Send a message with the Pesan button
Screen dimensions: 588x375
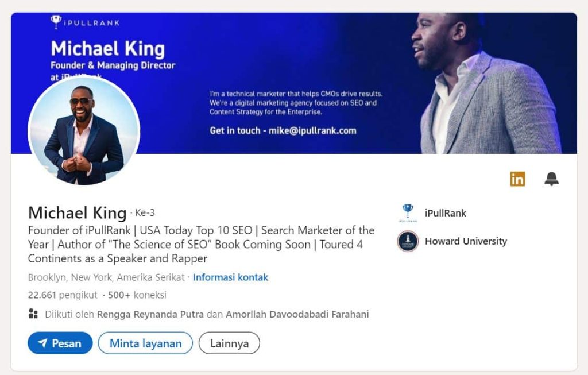[x=60, y=343]
